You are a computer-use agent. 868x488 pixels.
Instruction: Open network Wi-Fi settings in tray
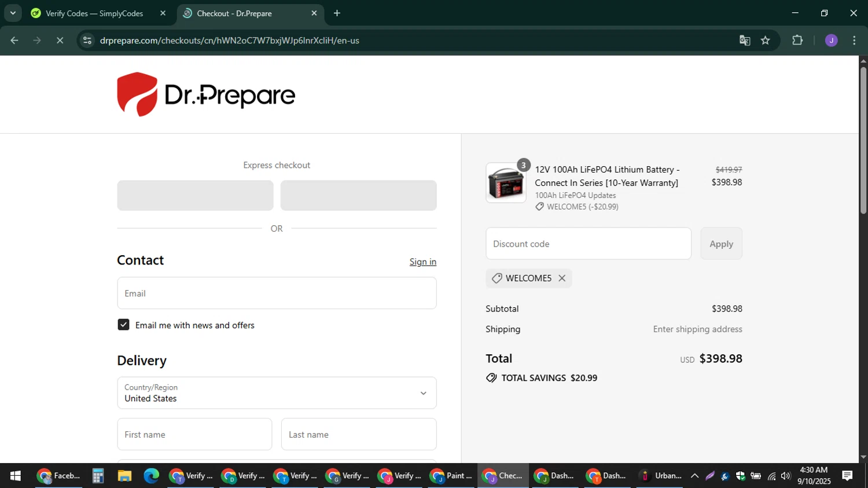tap(771, 476)
